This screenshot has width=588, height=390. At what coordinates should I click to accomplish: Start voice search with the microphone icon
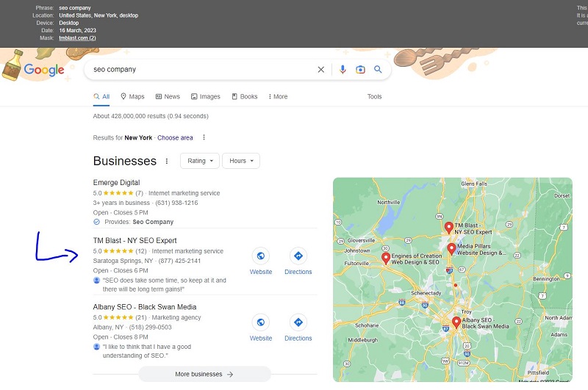point(343,70)
